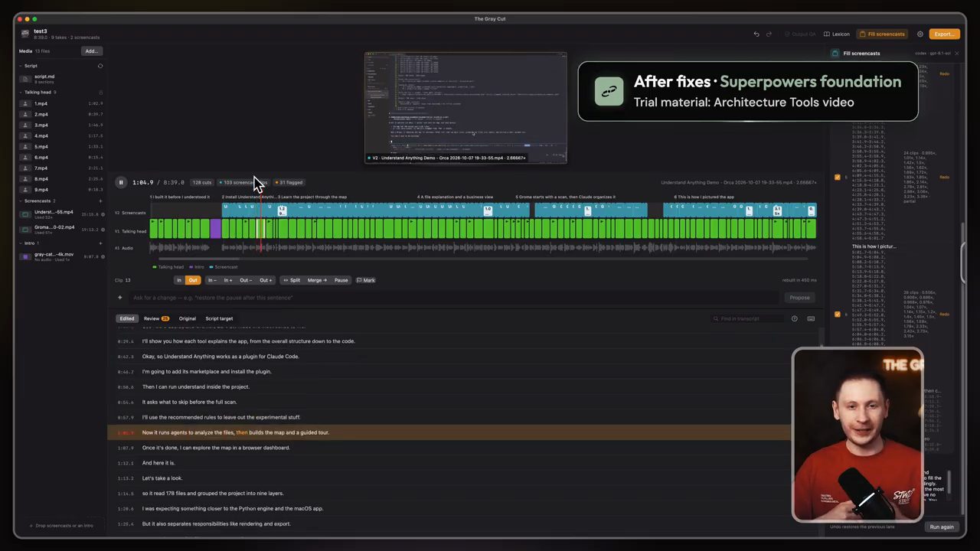Image resolution: width=980 pixels, height=551 pixels.
Task: Add a new screencast file
Action: click(x=100, y=201)
